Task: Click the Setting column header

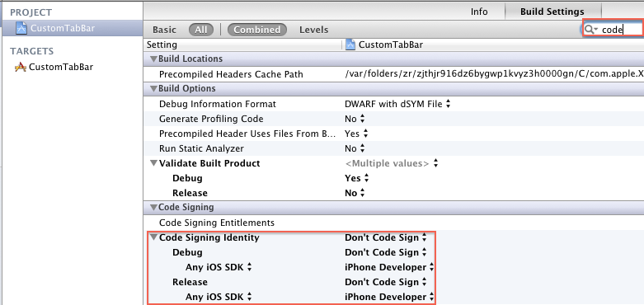Action: pos(162,45)
